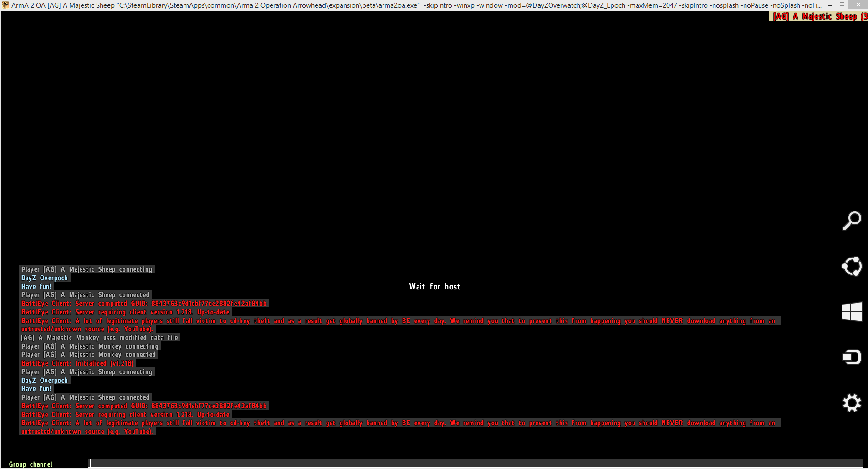Click the Arma 2 title bar app icon
The width and height of the screenshot is (868, 469).
point(5,5)
